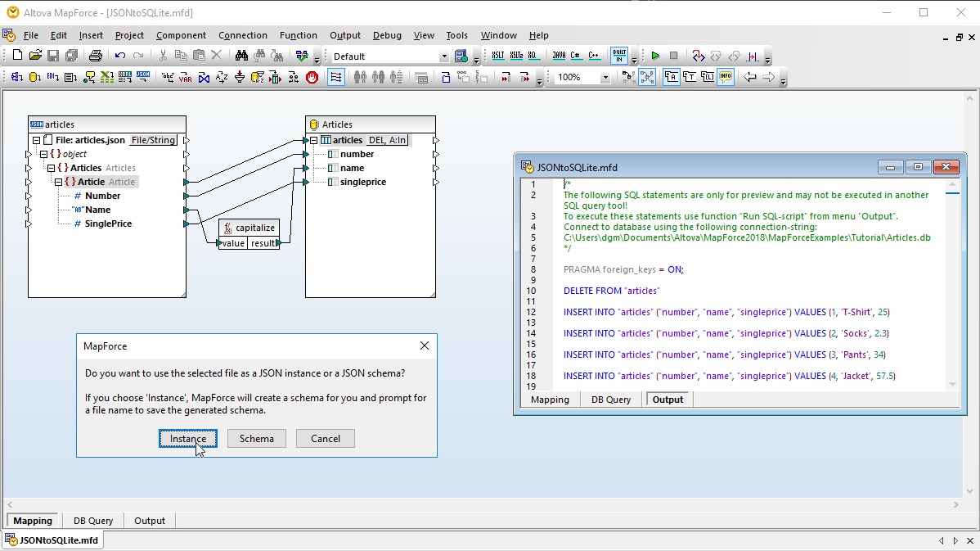Click horizontal scrollbar left arrow
The height and width of the screenshot is (551, 980).
tap(9, 504)
